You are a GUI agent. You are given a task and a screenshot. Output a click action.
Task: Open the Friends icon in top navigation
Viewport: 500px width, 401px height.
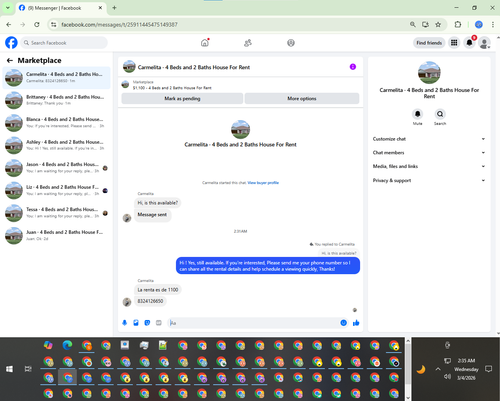(248, 43)
